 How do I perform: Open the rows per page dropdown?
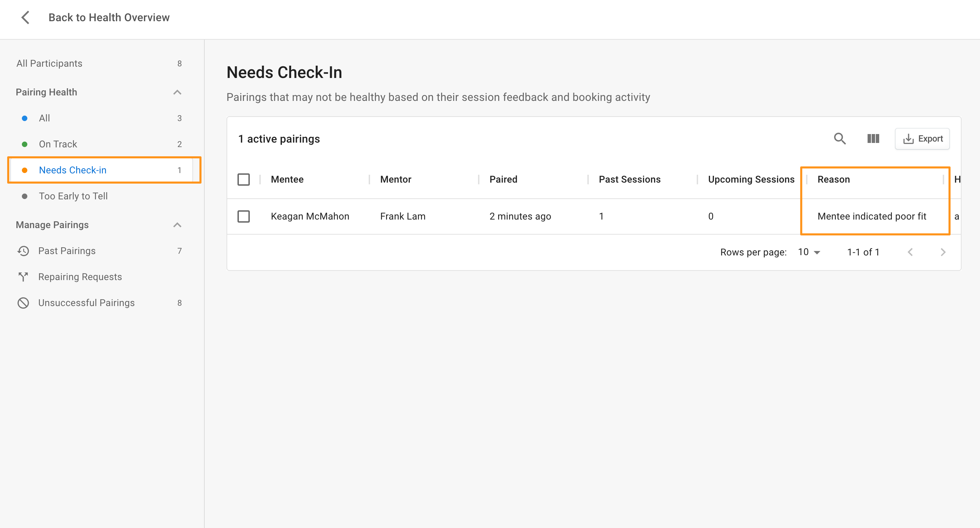coord(809,252)
